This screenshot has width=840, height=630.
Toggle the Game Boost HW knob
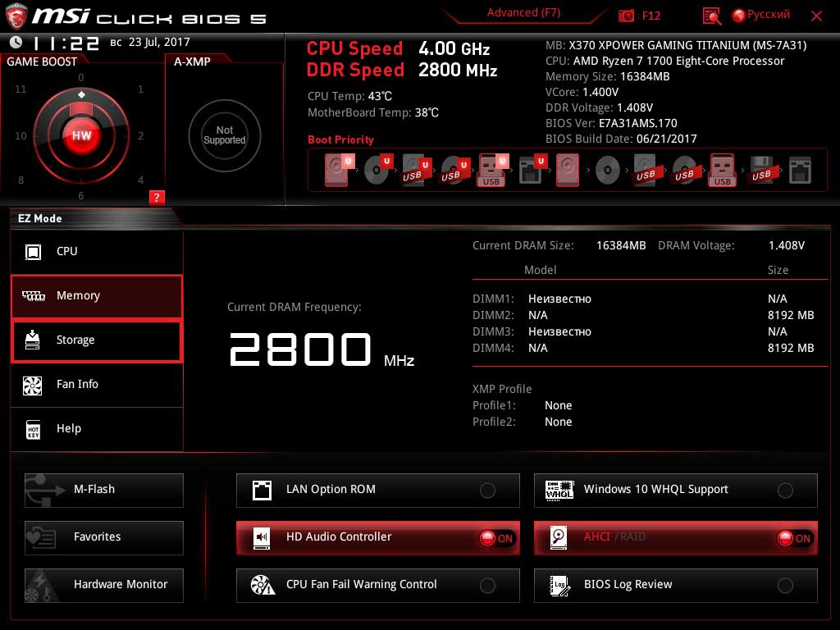point(81,135)
